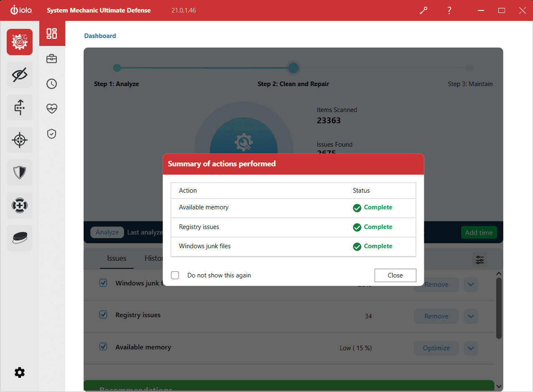This screenshot has width=533, height=392.
Task: Click Complete status for Registry issues
Action: point(378,227)
